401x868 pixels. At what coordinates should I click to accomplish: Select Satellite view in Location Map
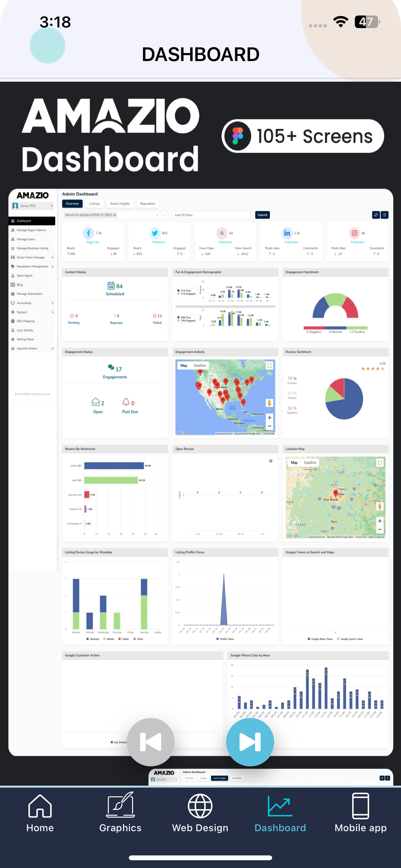[x=310, y=462]
